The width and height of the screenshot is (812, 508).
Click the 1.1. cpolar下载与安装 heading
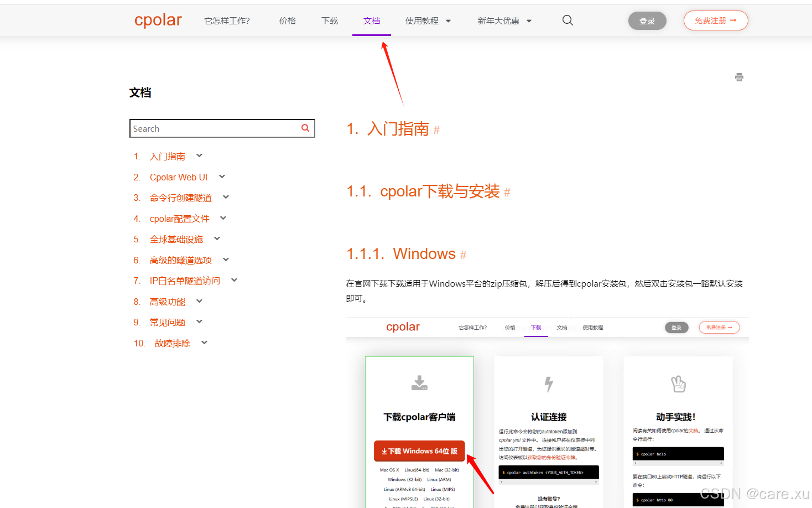point(423,191)
